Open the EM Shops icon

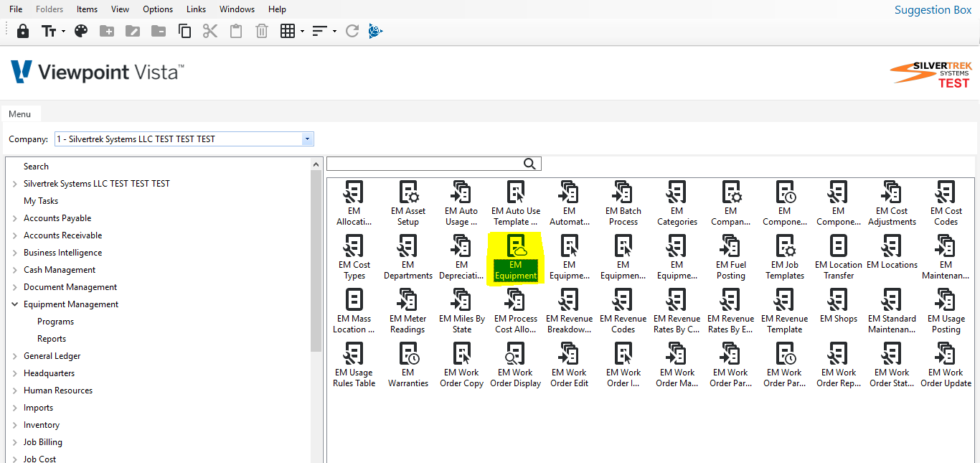coord(839,307)
